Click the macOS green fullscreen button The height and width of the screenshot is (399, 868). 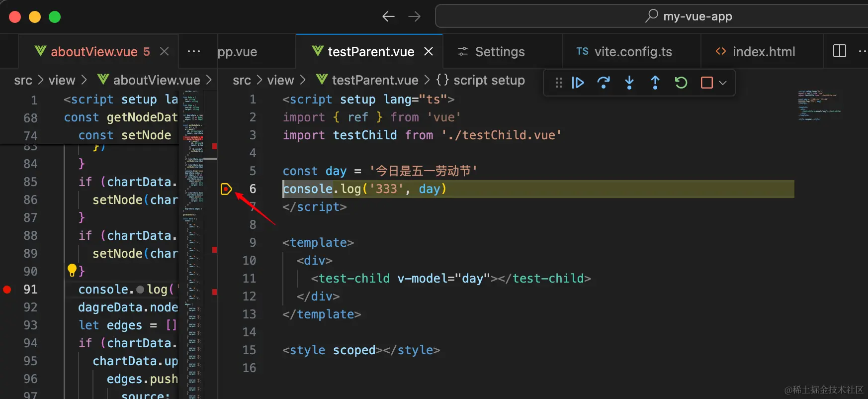[55, 17]
